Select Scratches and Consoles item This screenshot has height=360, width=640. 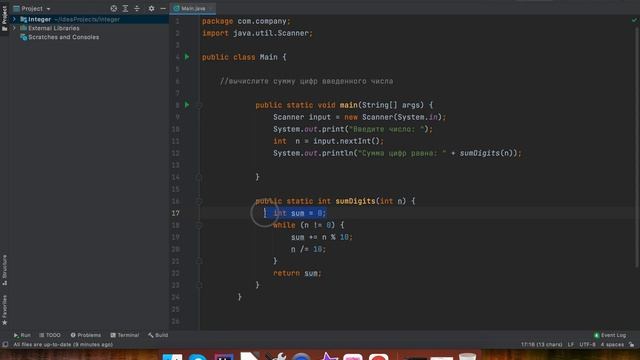pos(63,37)
